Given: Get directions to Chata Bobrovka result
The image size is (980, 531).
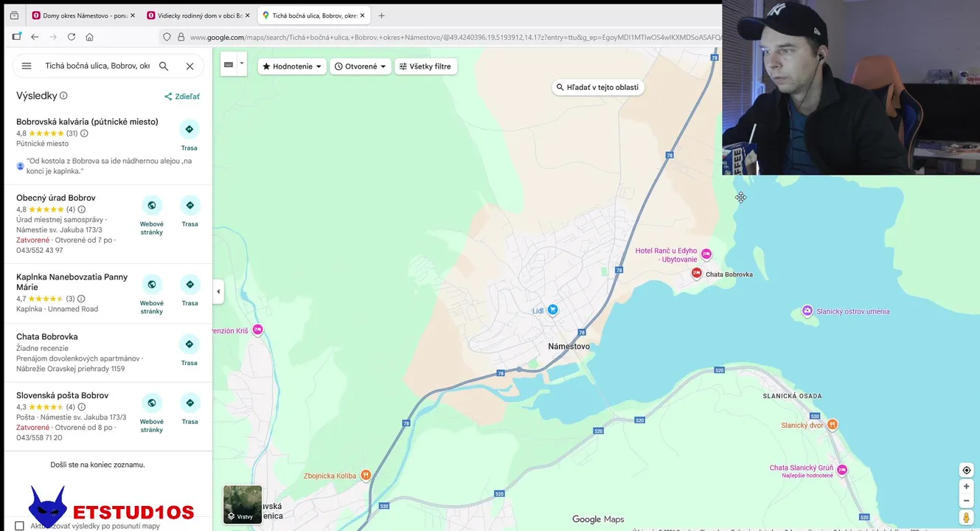Looking at the screenshot, I should click(x=190, y=344).
